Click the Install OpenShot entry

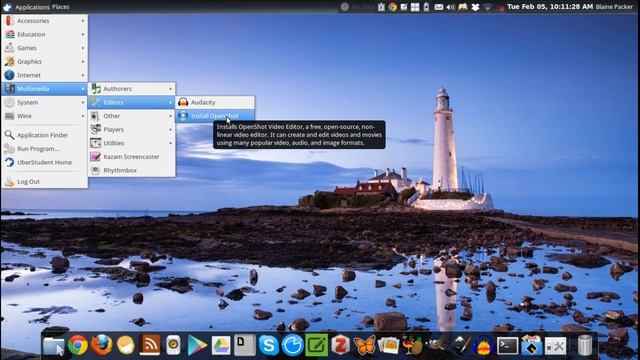(215, 116)
